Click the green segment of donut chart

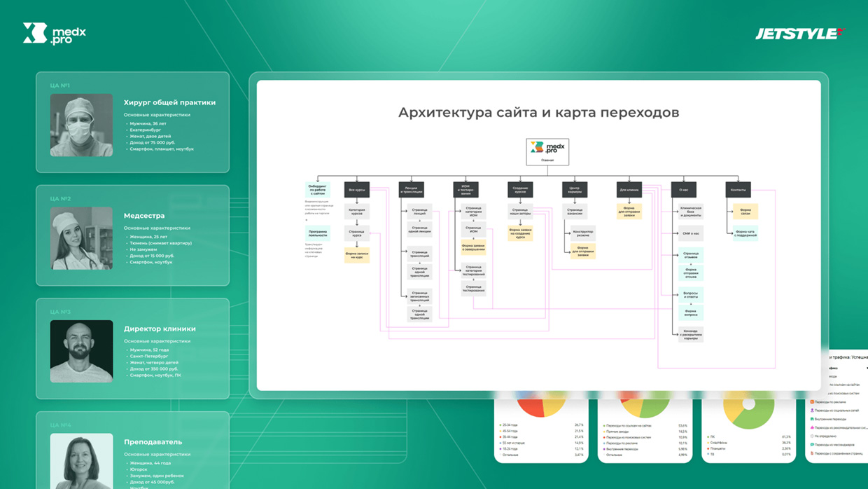click(759, 415)
